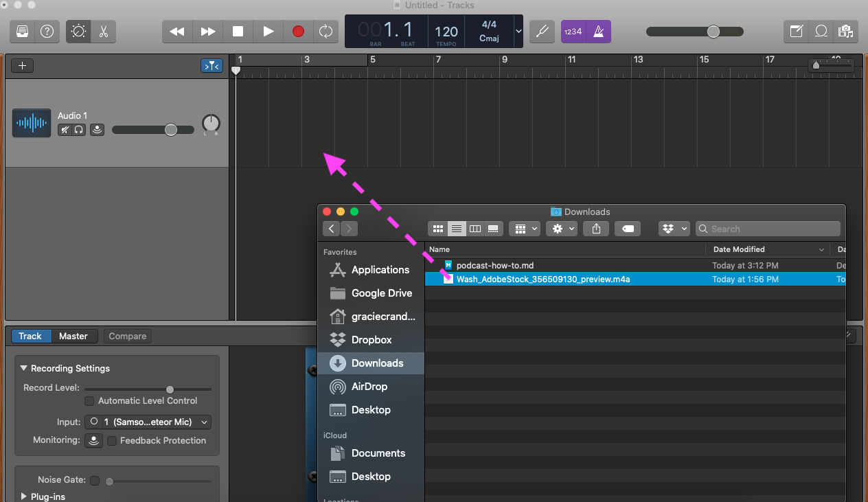
Task: Open Finder group-by dropdown
Action: click(525, 229)
